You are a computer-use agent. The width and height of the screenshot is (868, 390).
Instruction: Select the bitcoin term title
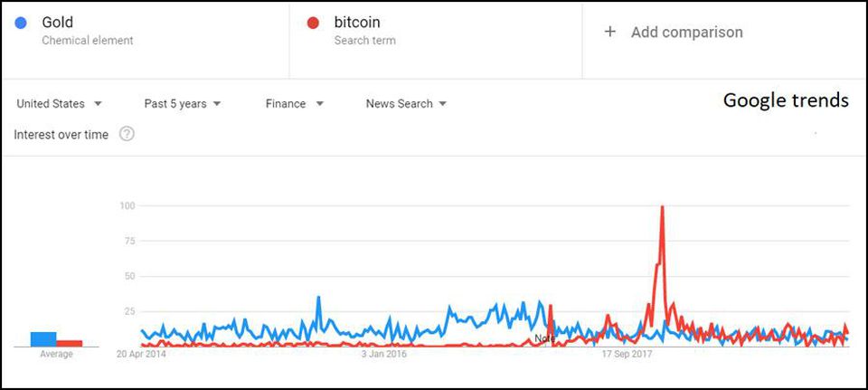[354, 23]
